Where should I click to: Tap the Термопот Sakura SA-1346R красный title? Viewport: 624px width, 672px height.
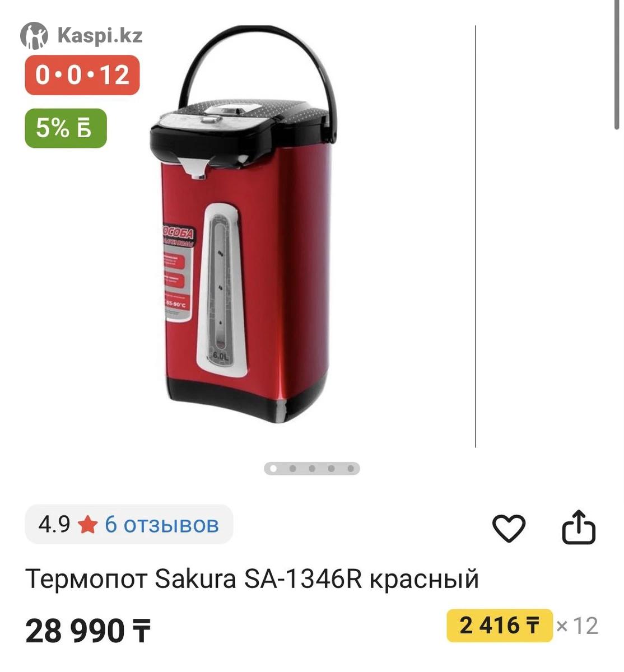(x=252, y=579)
